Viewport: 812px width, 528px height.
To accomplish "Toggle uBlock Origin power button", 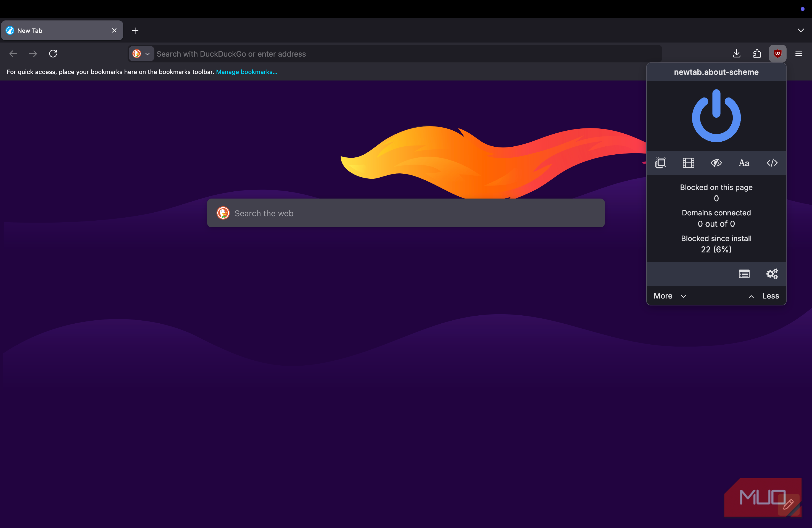I will coord(716,116).
